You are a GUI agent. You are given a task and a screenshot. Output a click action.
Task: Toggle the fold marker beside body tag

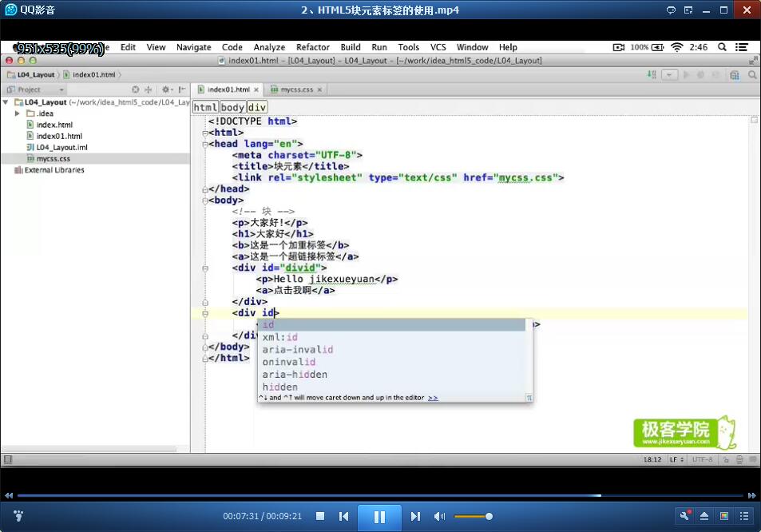coord(205,200)
